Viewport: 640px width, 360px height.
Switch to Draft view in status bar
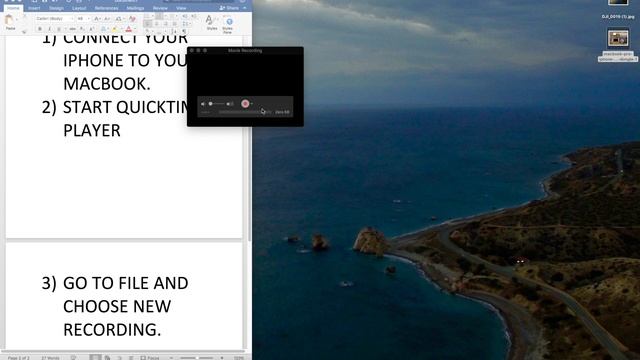[131, 358]
